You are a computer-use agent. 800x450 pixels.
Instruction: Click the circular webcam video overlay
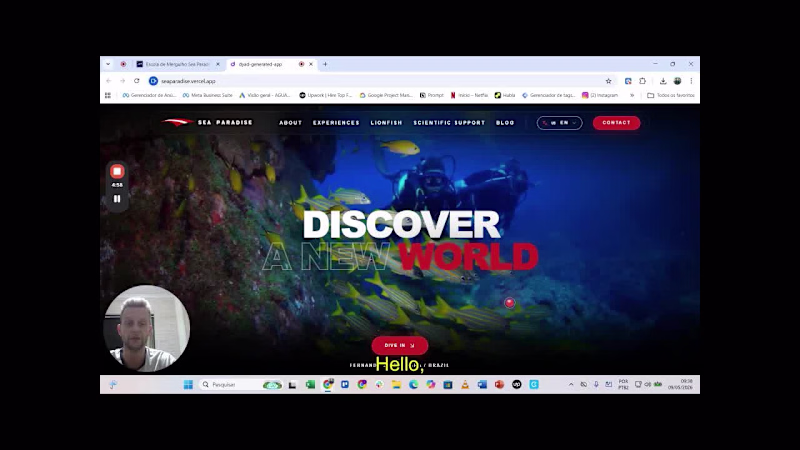click(x=146, y=328)
